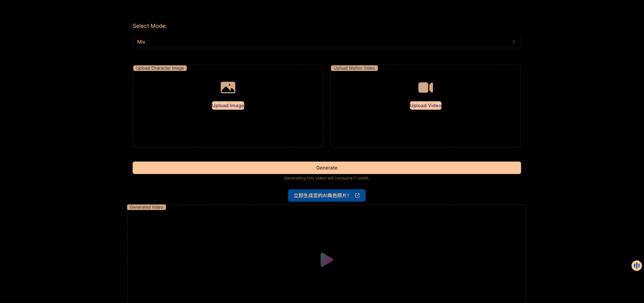
Task: Click the up-down chevrons on mode selector
Action: coord(514,42)
